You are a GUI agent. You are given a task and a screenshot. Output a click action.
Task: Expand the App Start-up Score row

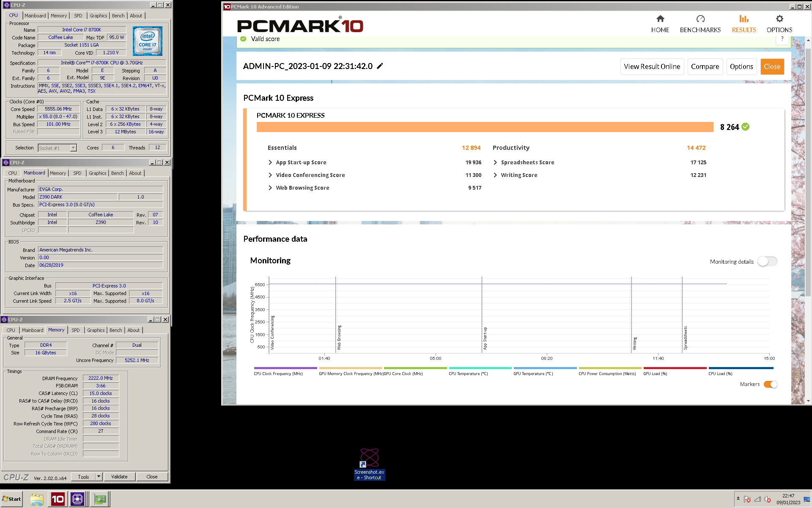click(270, 162)
